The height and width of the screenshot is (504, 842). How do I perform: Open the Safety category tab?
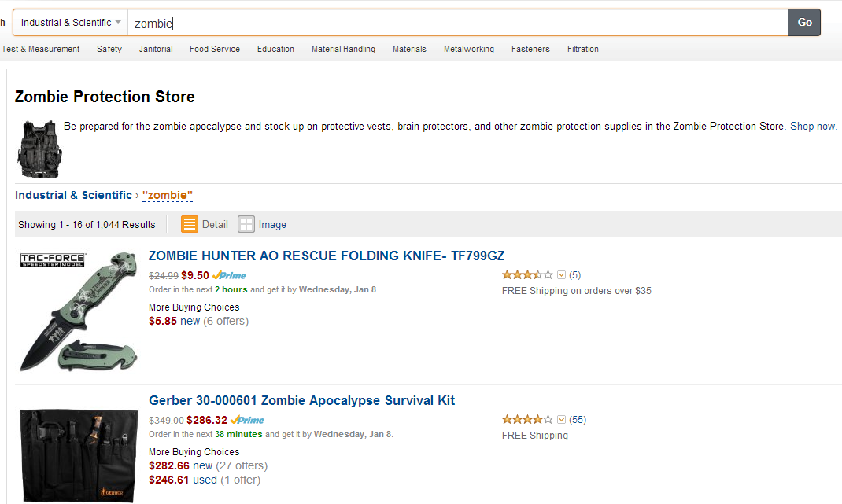tap(109, 49)
